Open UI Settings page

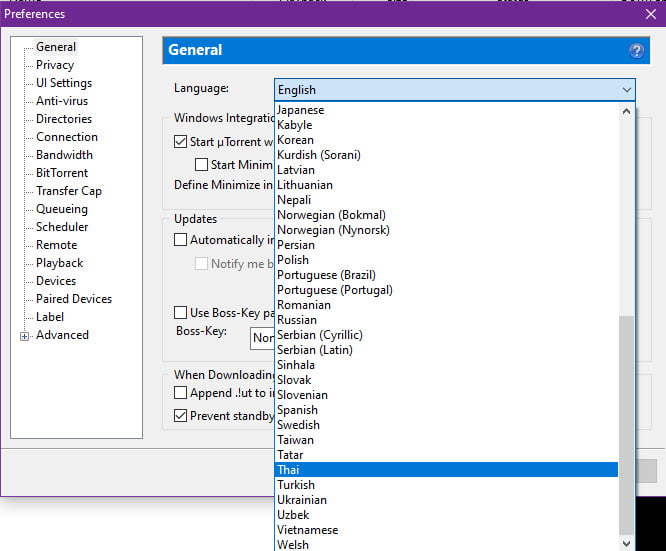[x=64, y=83]
